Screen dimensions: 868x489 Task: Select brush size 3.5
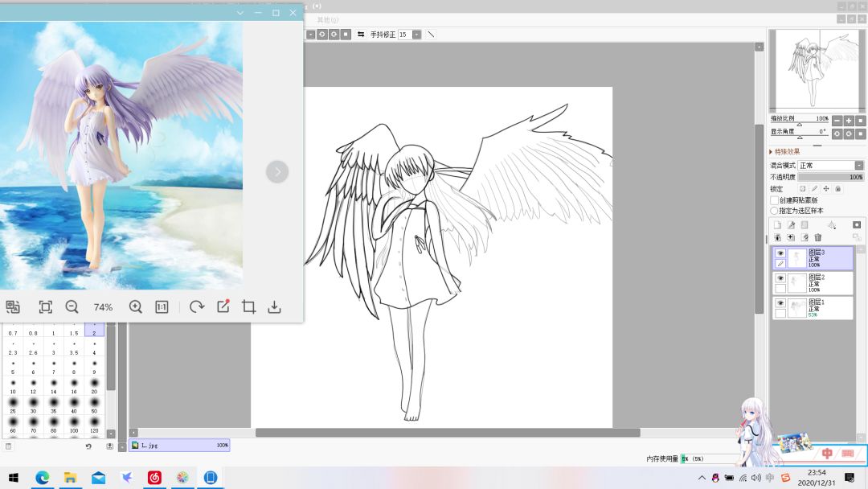coord(74,347)
